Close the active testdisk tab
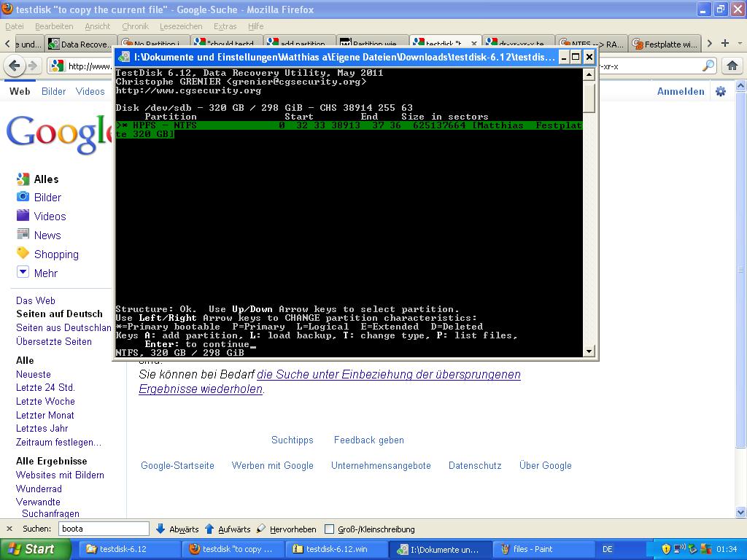 [x=474, y=44]
